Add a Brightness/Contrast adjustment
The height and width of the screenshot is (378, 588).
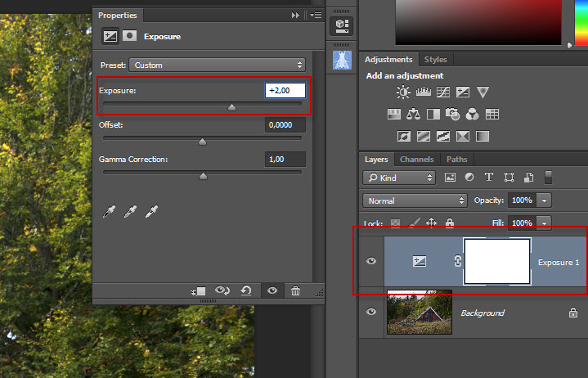pyautogui.click(x=403, y=92)
